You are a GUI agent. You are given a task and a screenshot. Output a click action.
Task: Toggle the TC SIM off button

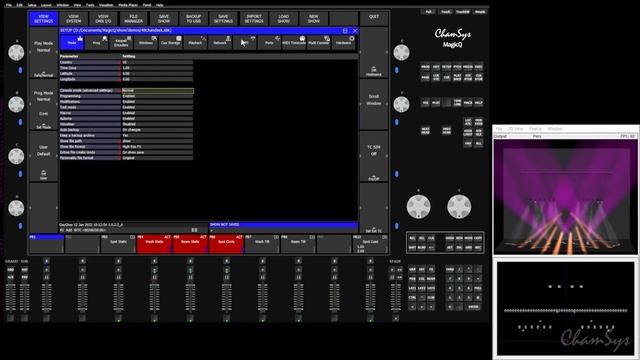(374, 156)
